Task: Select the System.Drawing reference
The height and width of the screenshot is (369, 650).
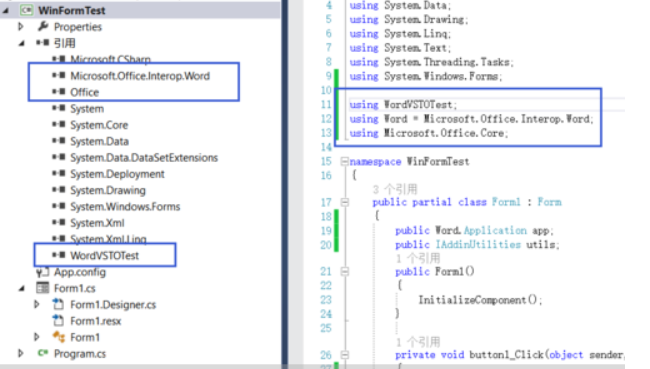Action: pos(108,190)
